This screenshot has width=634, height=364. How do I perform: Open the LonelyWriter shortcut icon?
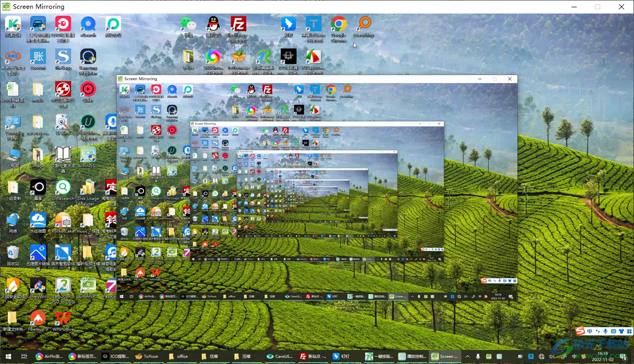38,285
